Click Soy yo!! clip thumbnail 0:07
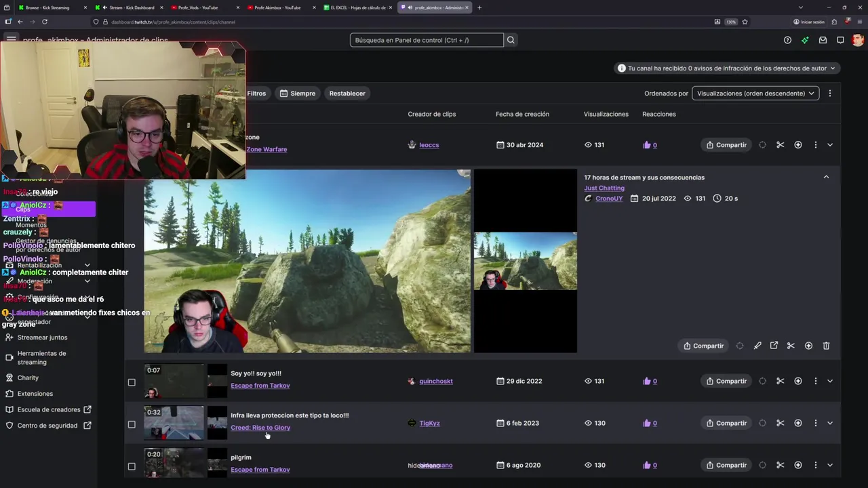Viewport: 868px width, 488px height. (174, 381)
